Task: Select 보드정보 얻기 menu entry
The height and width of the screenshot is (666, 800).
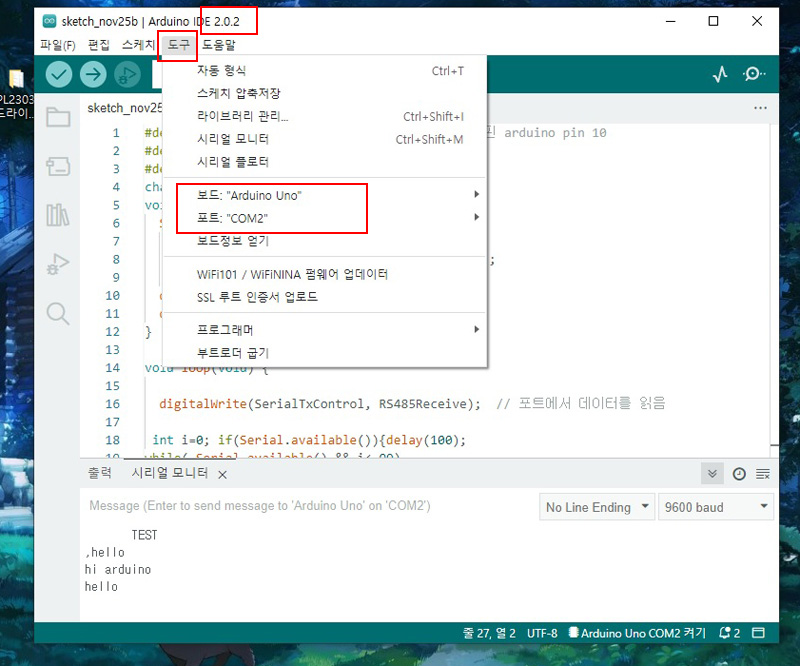Action: [x=324, y=241]
